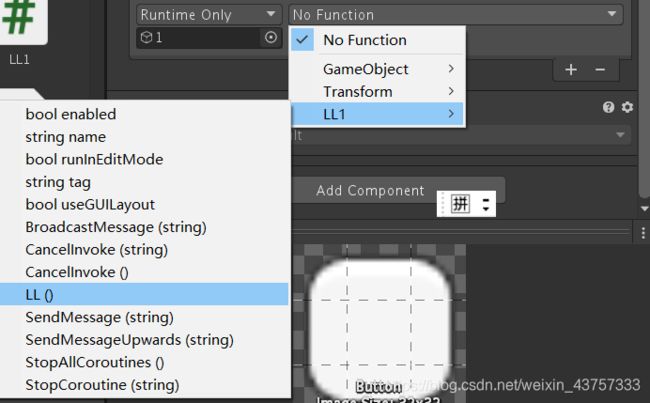Remove the selected OnClick event entry
The image size is (650, 403).
[x=600, y=69]
